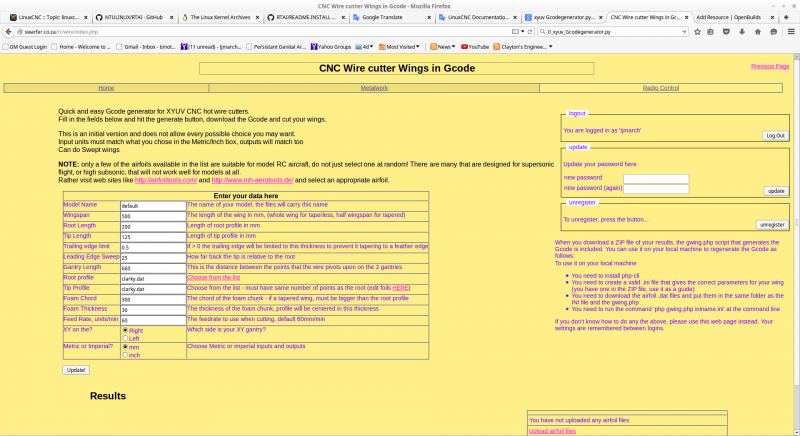800x436 pixels.
Task: Expand the Most Visited bookmarks menu
Action: (404, 46)
